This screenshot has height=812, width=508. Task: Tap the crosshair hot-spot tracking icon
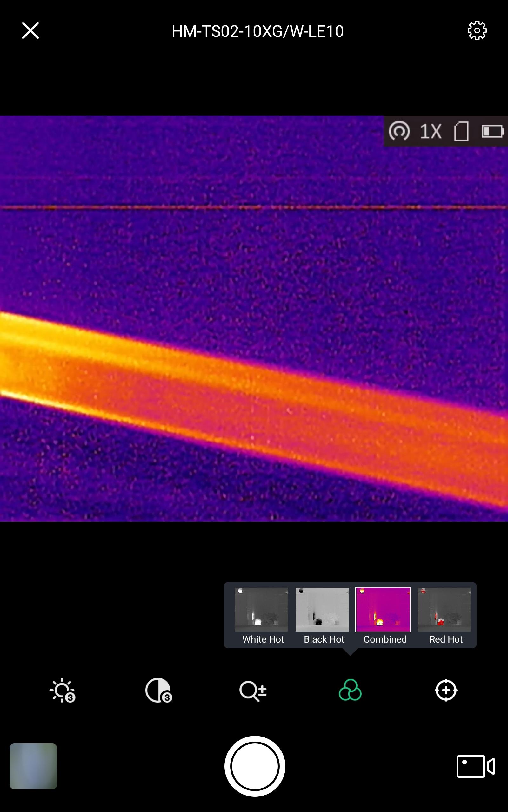446,690
